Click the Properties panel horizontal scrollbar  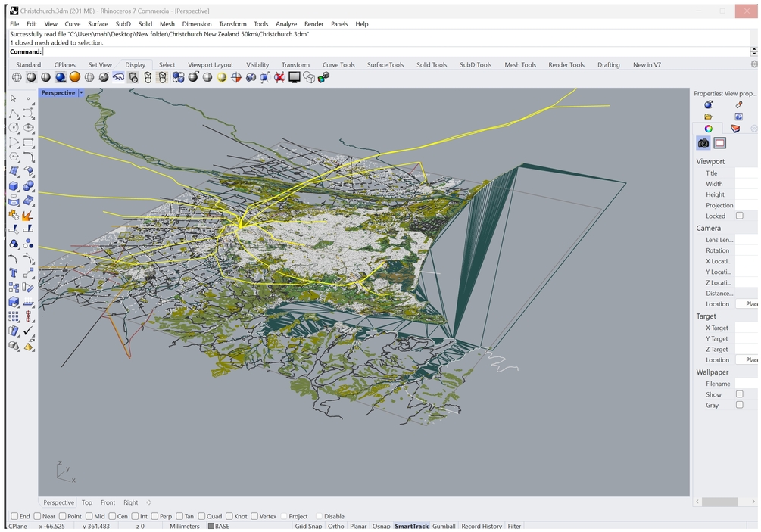(720, 502)
